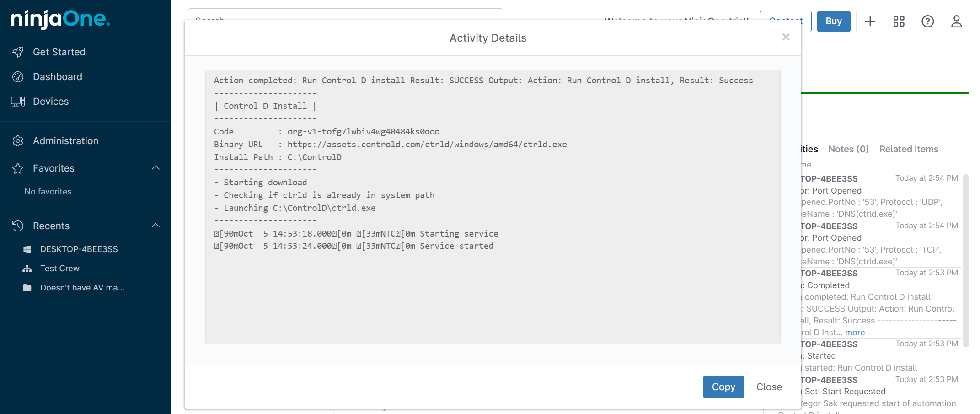Go to Administration in sidebar
980x414 pixels.
click(66, 141)
